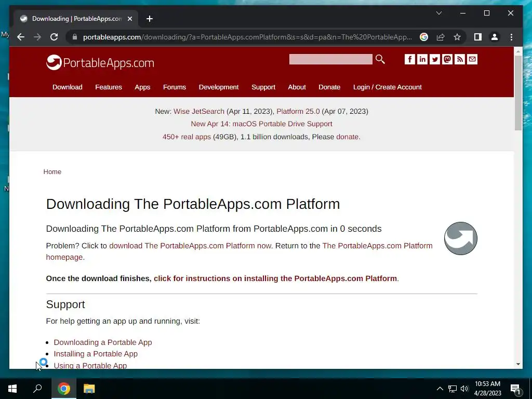The image size is (532, 399).
Task: Click the large PortableApps platform logo image
Action: point(460,238)
